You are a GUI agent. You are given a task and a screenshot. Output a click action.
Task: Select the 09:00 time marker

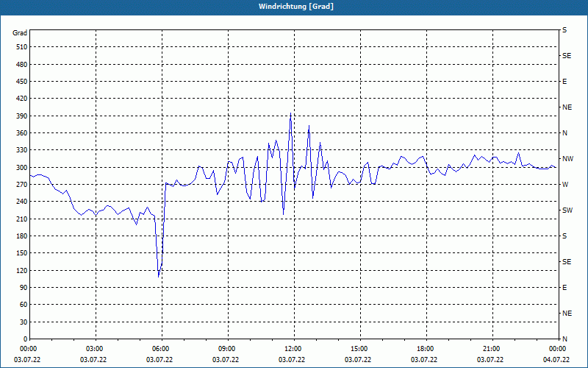pyautogui.click(x=228, y=349)
